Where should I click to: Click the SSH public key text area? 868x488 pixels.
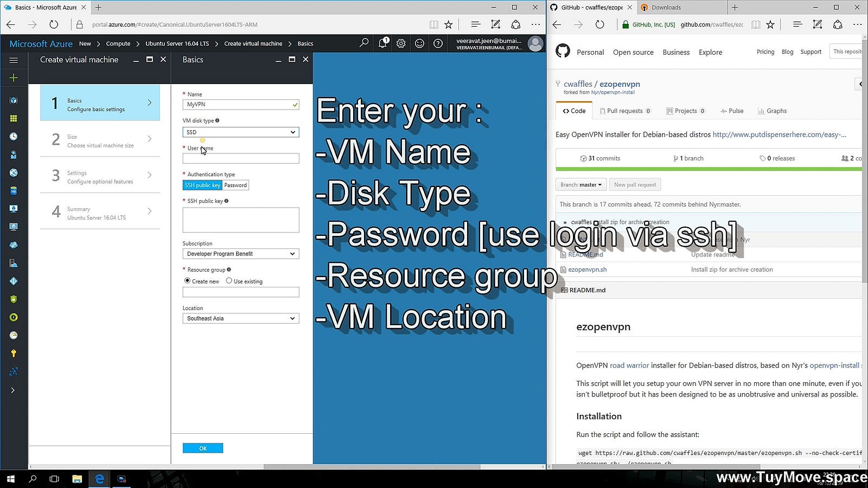click(x=241, y=220)
